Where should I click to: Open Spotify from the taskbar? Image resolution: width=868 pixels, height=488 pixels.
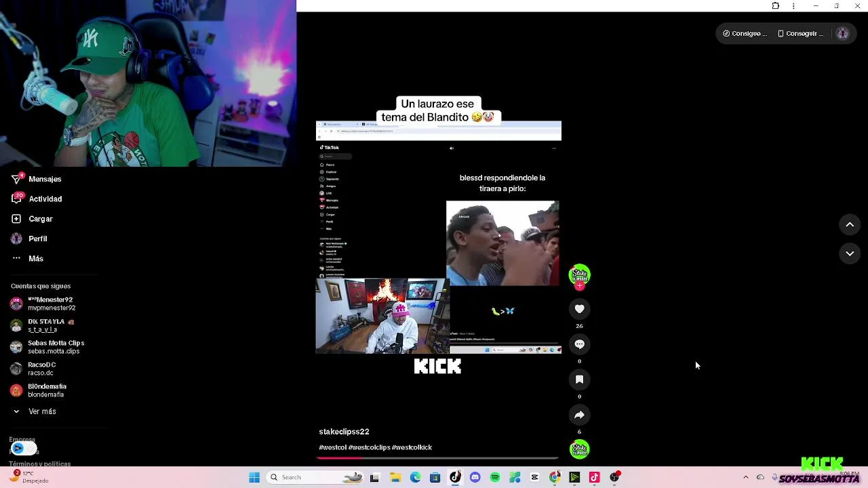coord(495,478)
